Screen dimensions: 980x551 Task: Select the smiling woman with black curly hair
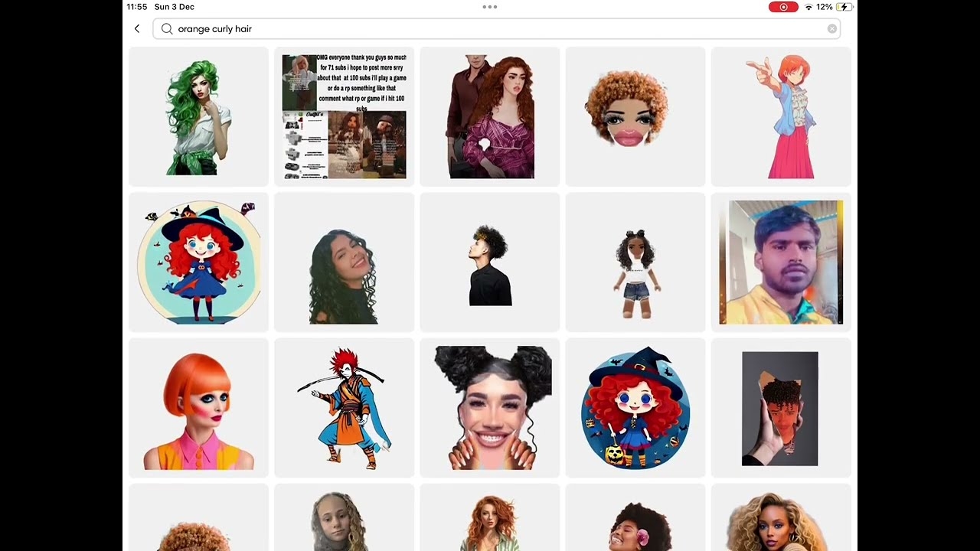pos(345,262)
